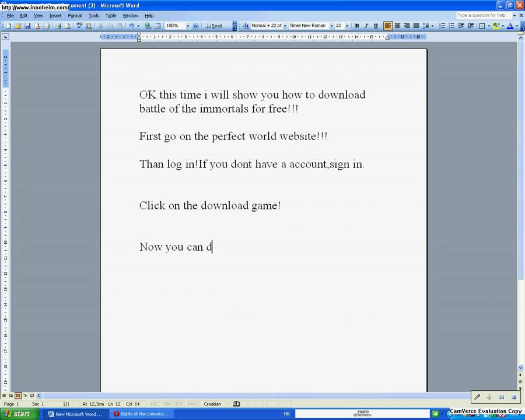Screen dimensions: 525x420
Task: Click the spelling status book icon
Action: (x=236, y=404)
